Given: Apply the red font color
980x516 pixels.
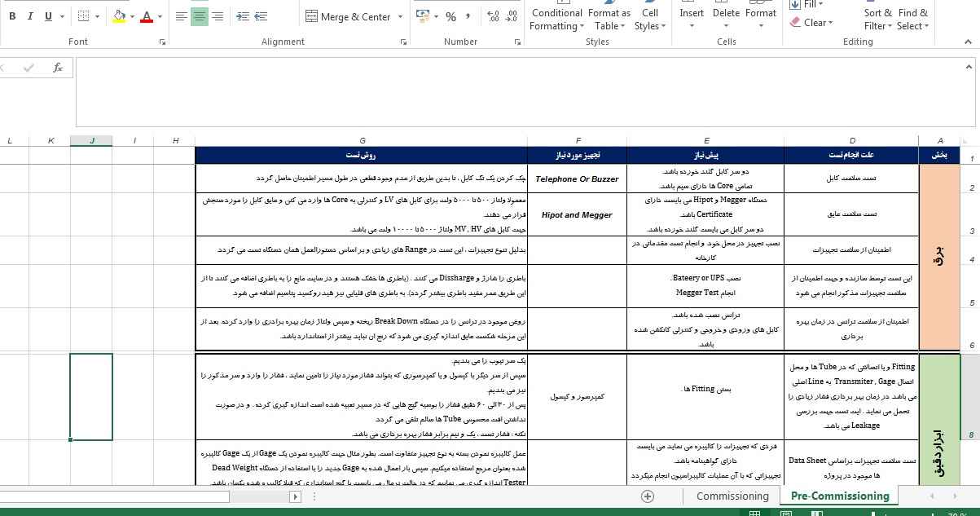Looking at the screenshot, I should pyautogui.click(x=147, y=16).
